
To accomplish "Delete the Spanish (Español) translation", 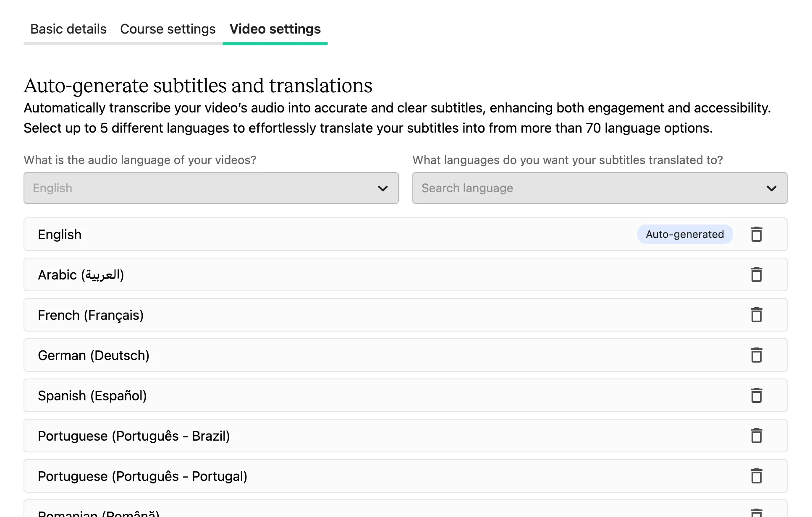I will coord(757,395).
